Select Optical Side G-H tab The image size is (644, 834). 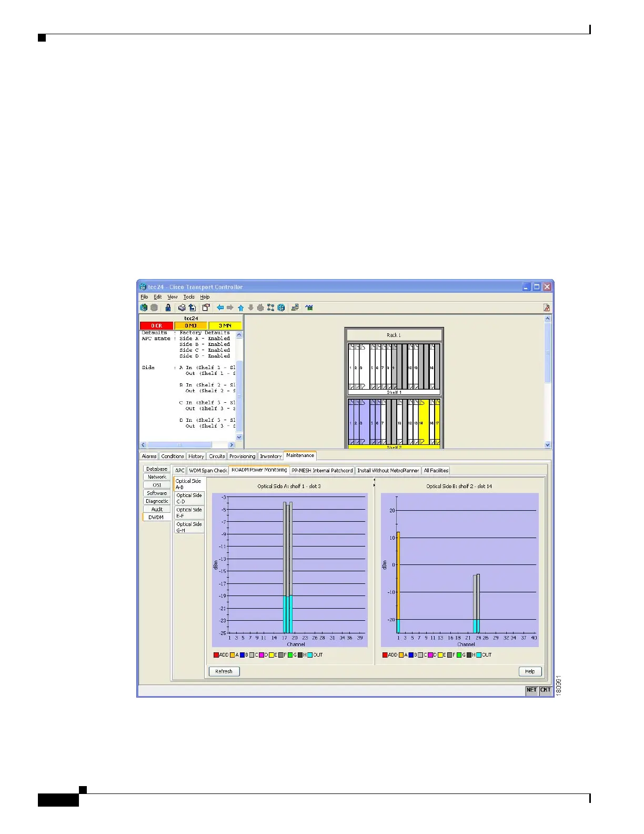[189, 527]
